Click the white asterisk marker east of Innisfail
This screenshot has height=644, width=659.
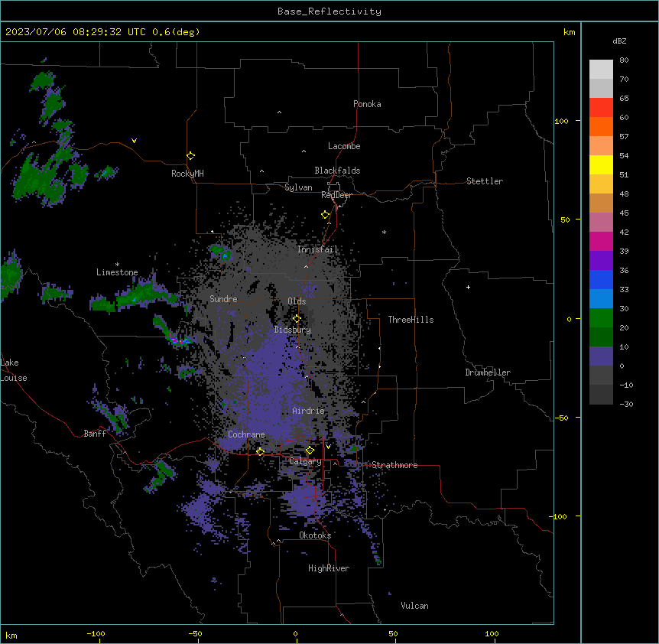pos(384,232)
